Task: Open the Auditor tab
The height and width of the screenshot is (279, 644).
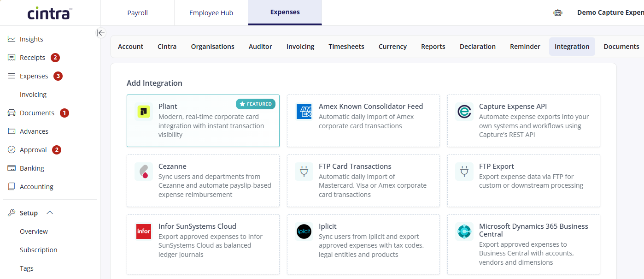Action: 260,47
